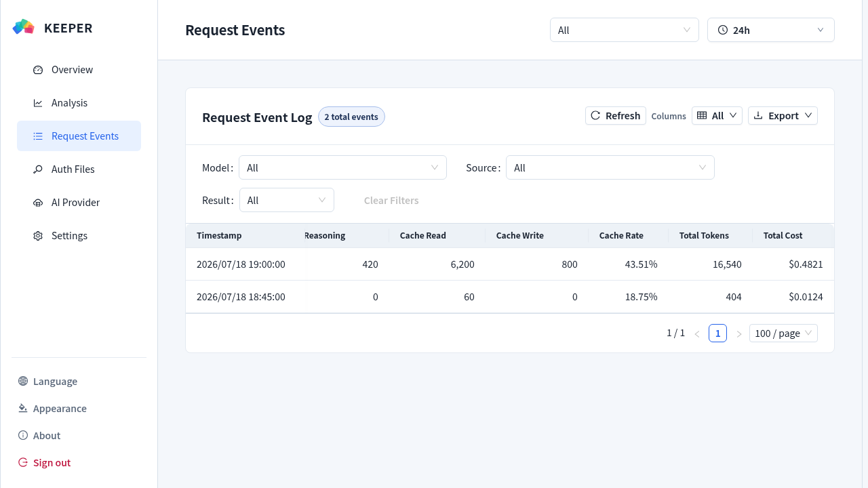Click the Sign out arrow icon
The image size is (868, 488).
[23, 462]
